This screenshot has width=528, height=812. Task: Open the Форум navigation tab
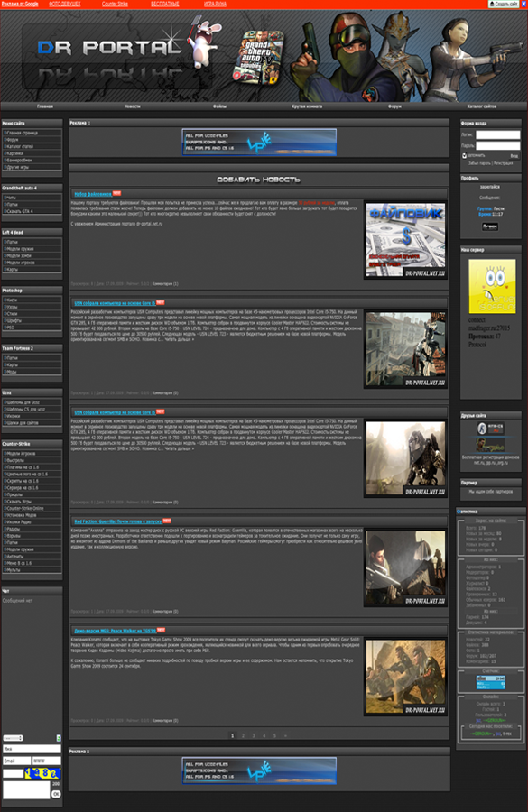point(394,106)
